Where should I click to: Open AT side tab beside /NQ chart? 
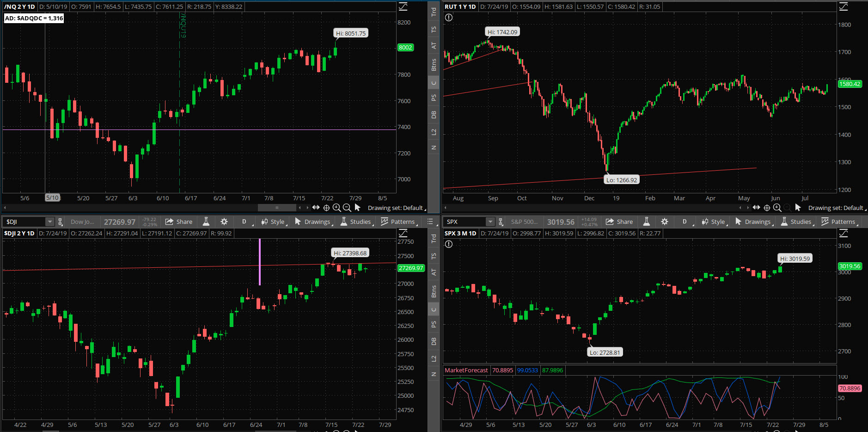[x=434, y=45]
